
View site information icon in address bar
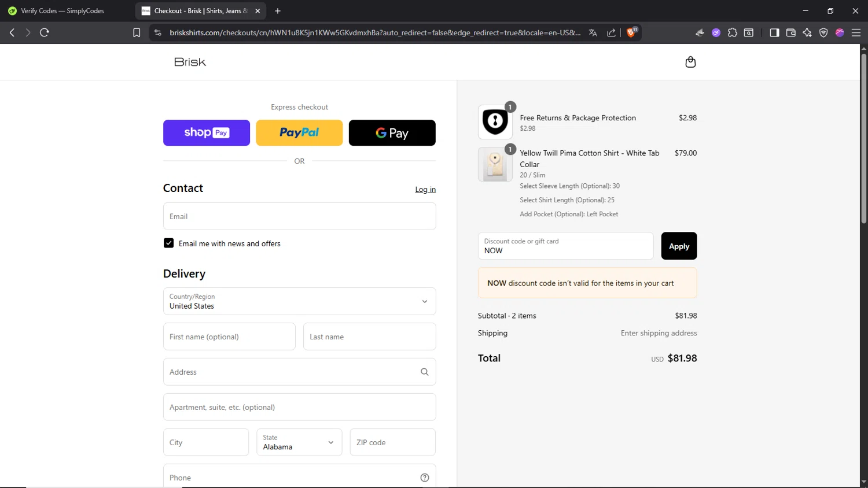point(157,33)
